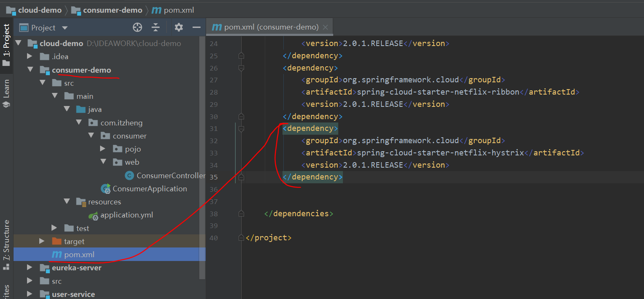
Task: Open the 7: Structure tool window tab
Action: [x=6, y=245]
